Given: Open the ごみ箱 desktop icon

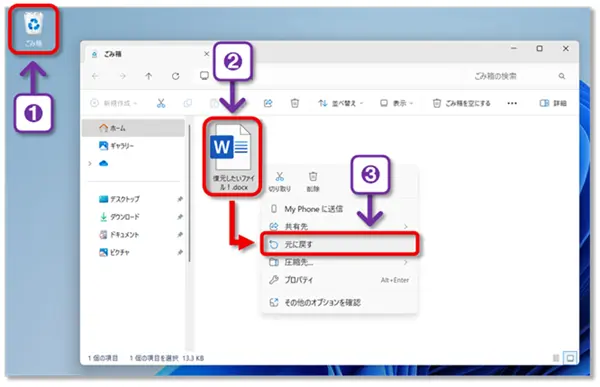Looking at the screenshot, I should coord(34,29).
